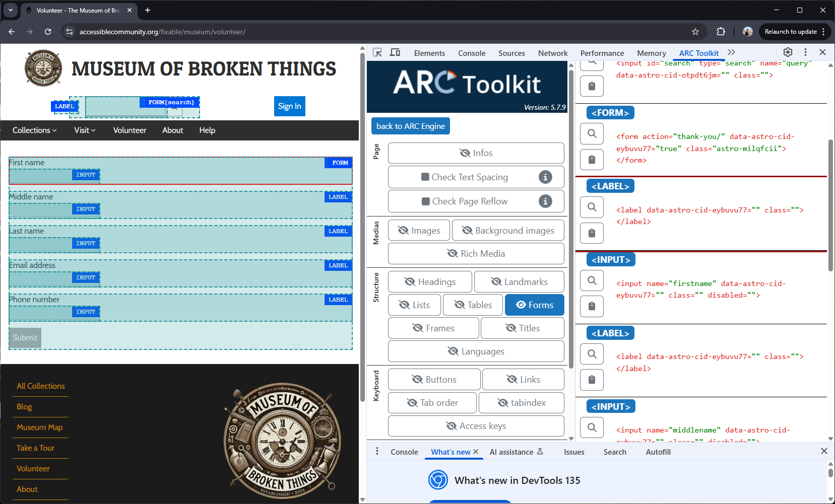Image resolution: width=835 pixels, height=504 pixels.
Task: Open DevTools settings gear
Action: tap(788, 52)
